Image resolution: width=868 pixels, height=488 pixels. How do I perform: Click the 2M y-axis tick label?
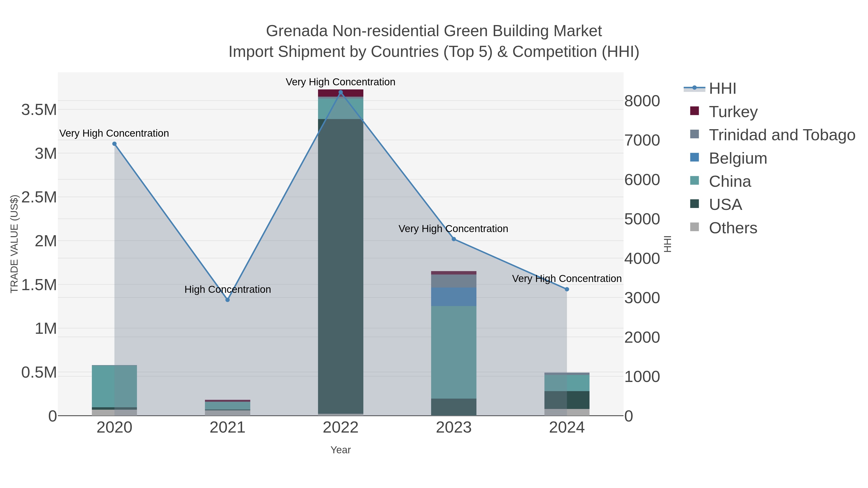pos(46,241)
